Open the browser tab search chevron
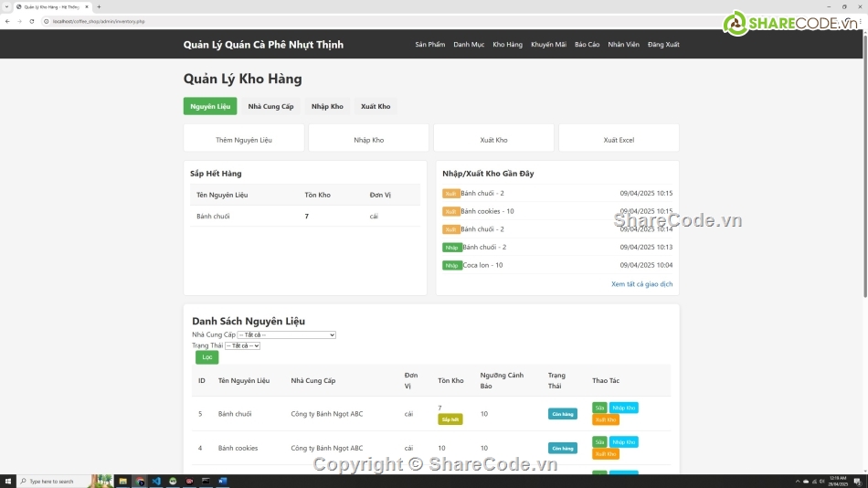 6,6
